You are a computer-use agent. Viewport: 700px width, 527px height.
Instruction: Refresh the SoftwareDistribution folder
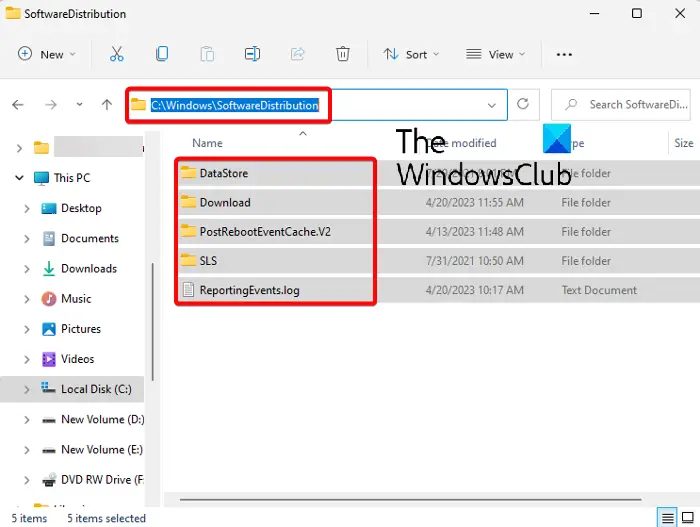click(523, 105)
